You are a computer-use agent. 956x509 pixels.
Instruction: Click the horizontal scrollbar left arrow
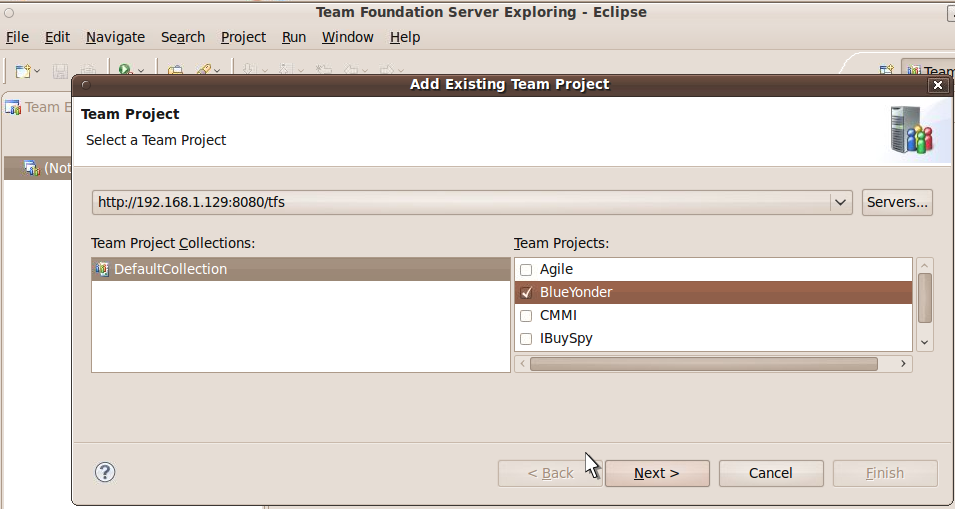point(523,364)
